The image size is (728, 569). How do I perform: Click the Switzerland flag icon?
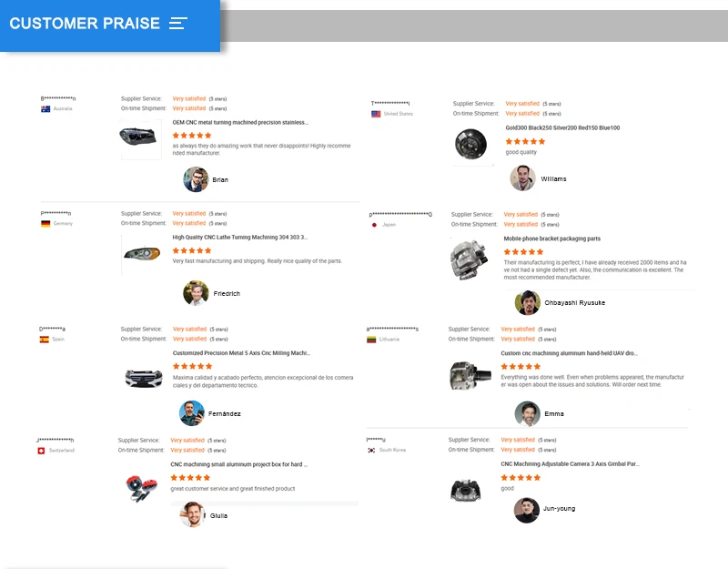click(42, 451)
